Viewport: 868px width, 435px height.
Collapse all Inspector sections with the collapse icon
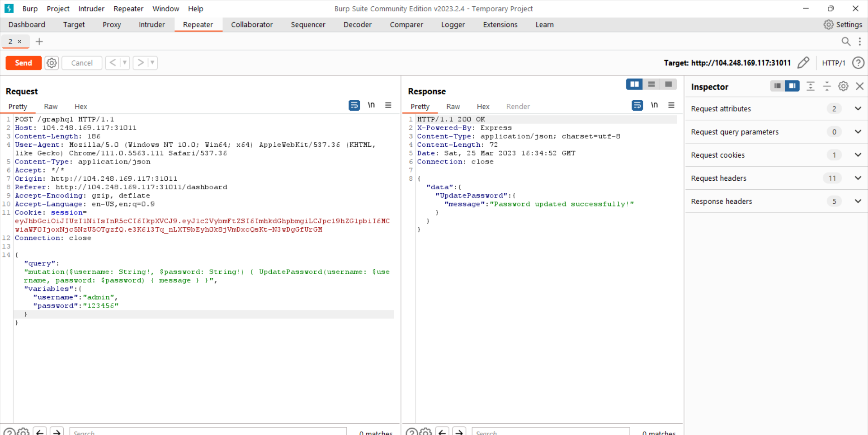pos(827,86)
